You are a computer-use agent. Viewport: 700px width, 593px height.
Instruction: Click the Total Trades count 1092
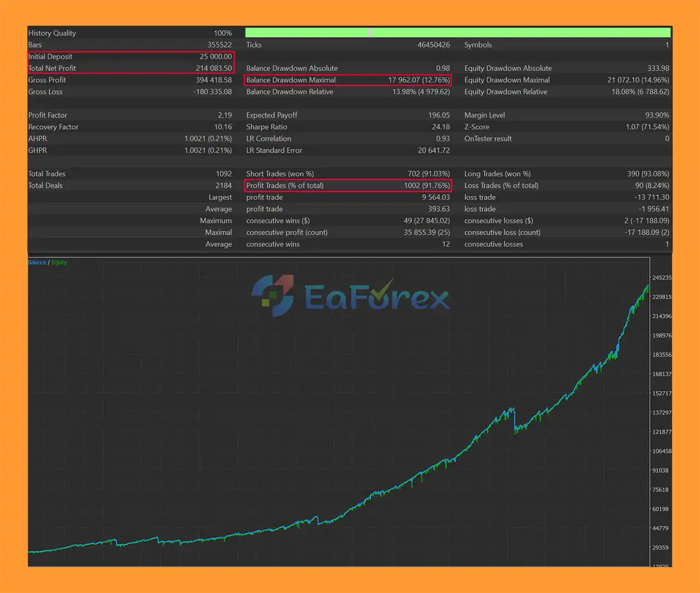223,174
